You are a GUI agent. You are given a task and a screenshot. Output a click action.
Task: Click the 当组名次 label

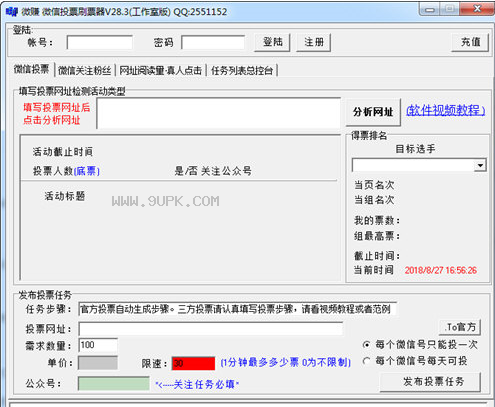tap(374, 200)
